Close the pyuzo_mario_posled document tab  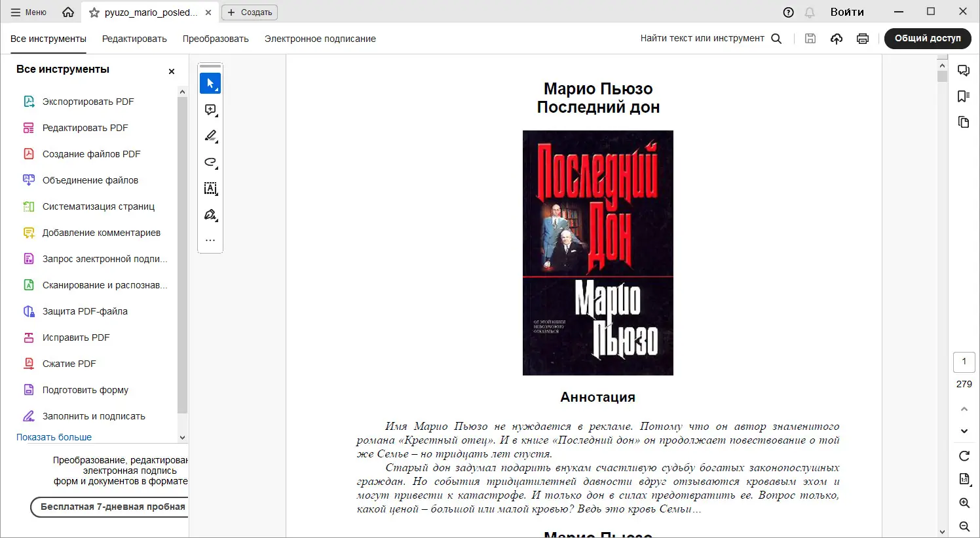208,12
